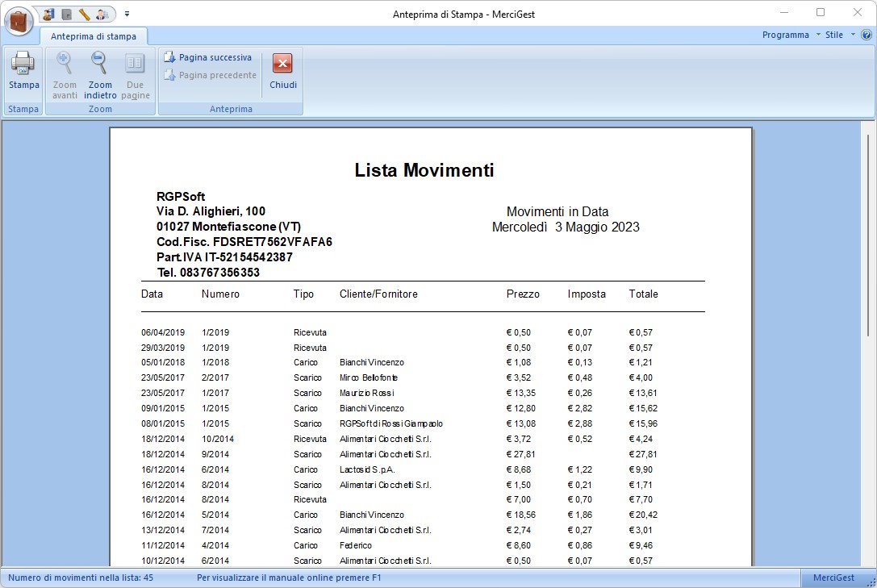The height and width of the screenshot is (588, 877).
Task: Click 'Lactosid S.p.A.' supplier cell
Action: pos(367,469)
